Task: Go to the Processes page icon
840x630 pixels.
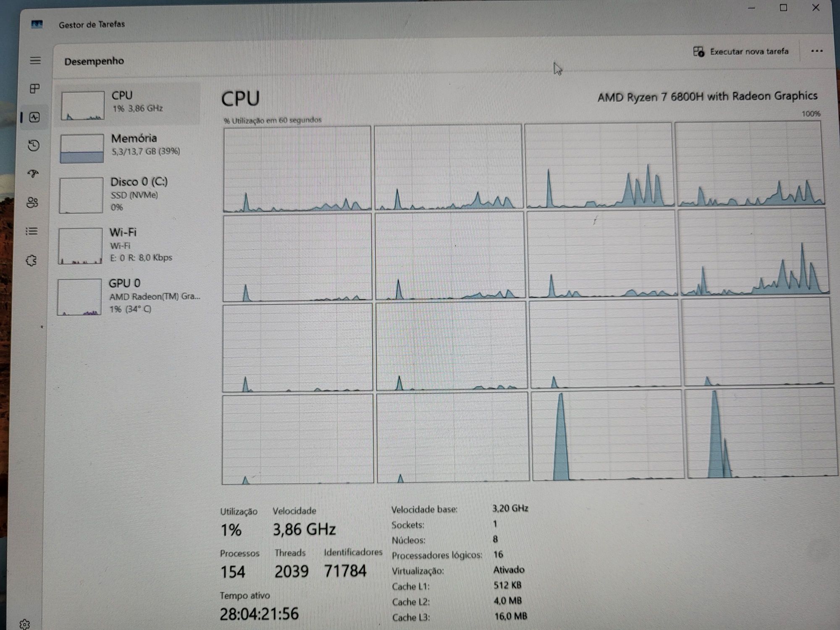Action: 35,89
